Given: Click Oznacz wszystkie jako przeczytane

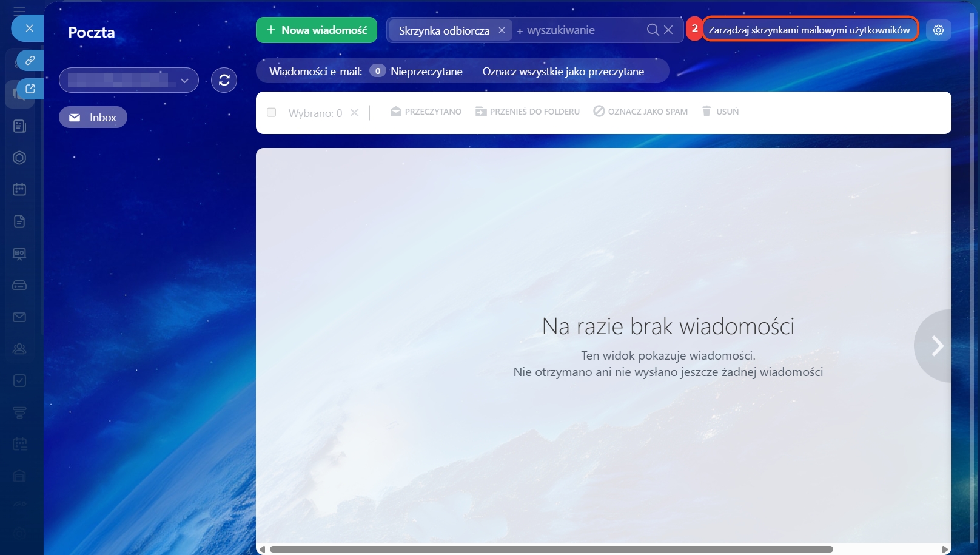Looking at the screenshot, I should point(563,71).
